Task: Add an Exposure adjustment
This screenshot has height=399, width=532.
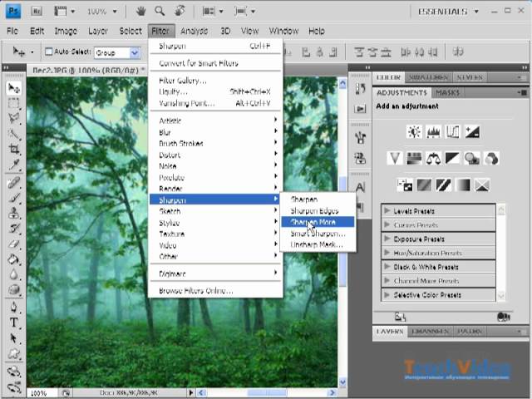Action: [x=472, y=131]
